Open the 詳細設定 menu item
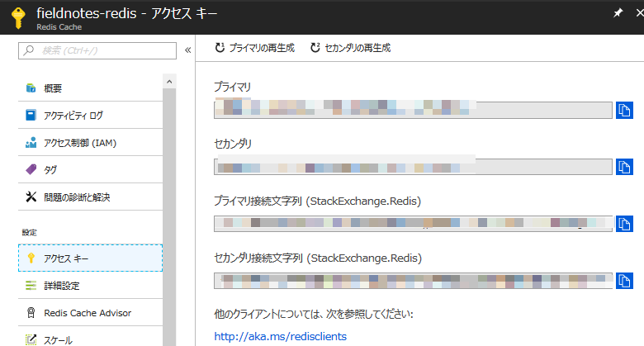The width and height of the screenshot is (644, 346). 90,285
